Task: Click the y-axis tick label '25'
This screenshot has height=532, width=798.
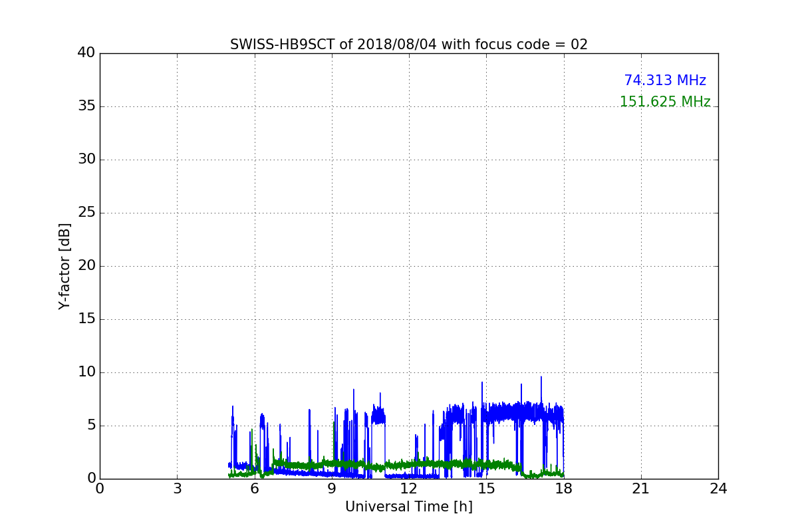Action: (86, 213)
